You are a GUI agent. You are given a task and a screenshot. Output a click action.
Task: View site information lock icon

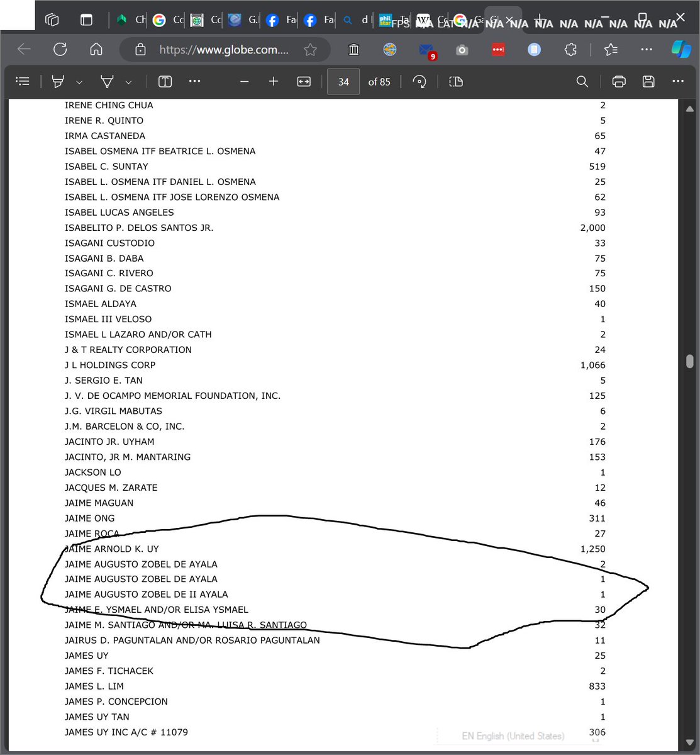coord(141,49)
